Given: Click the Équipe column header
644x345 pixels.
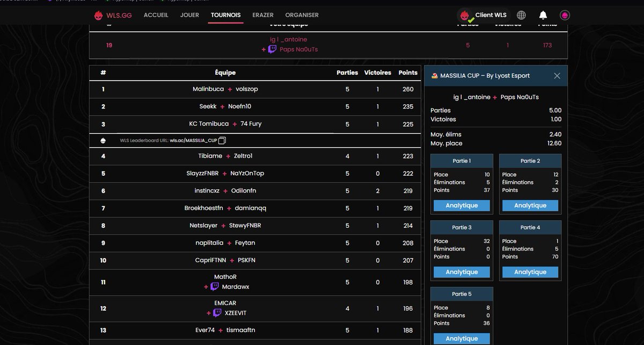Looking at the screenshot, I should pos(225,73).
